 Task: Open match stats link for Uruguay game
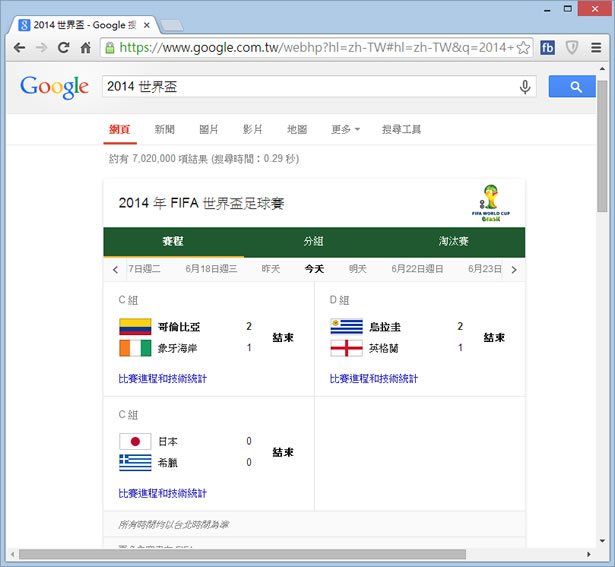374,378
